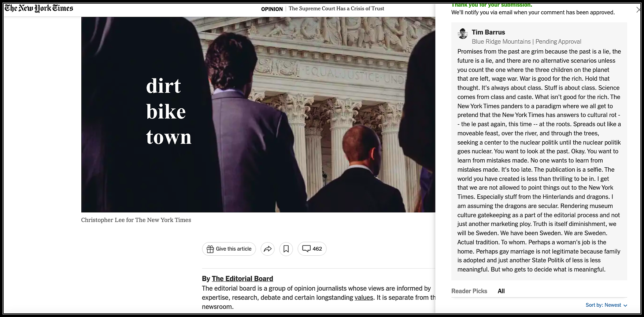The height and width of the screenshot is (317, 644).
Task: Click the Supreme Court hero image
Action: 258,114
